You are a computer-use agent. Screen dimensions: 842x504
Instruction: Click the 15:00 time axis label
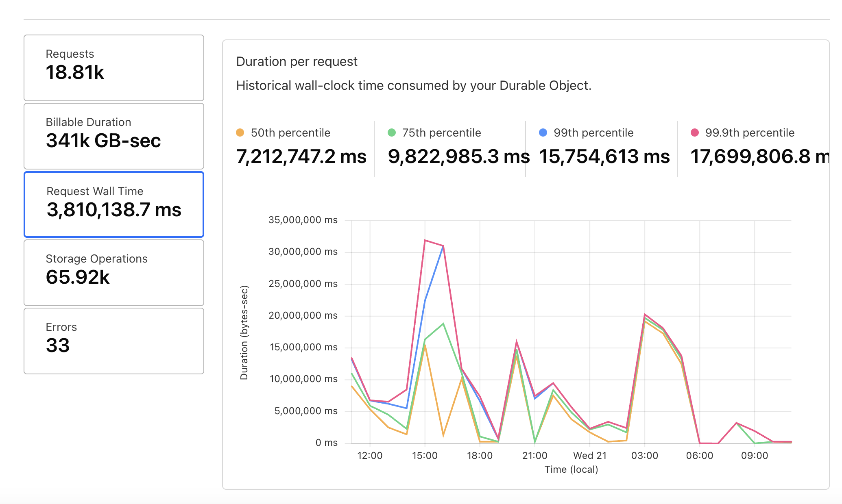[x=425, y=456]
